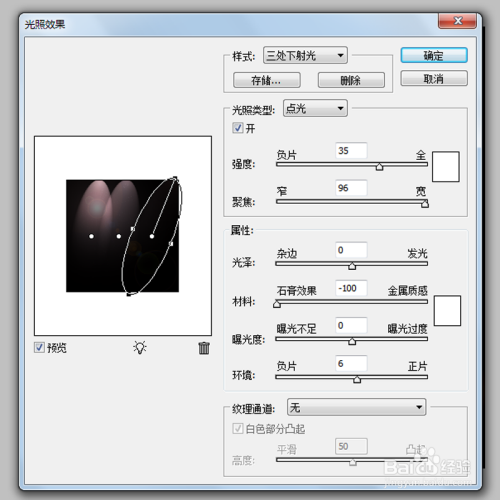The height and width of the screenshot is (500, 500).
Task: Open the 光照类型 dropdown showing 点光
Action: click(x=315, y=108)
